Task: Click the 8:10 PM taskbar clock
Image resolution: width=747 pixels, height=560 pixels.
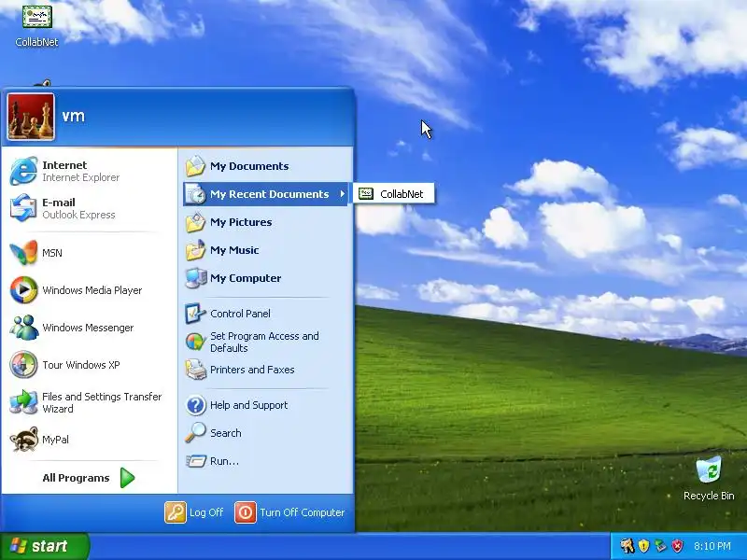Action: [712, 546]
